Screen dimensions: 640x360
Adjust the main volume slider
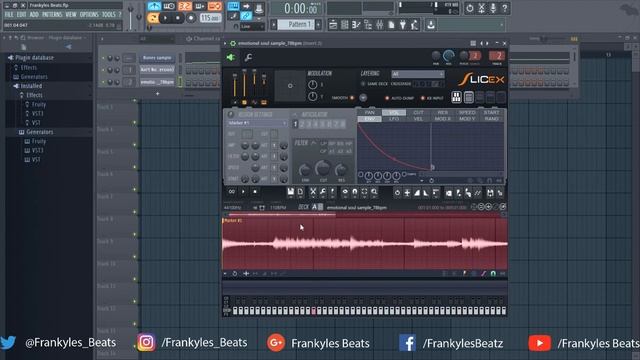[x=131, y=16]
